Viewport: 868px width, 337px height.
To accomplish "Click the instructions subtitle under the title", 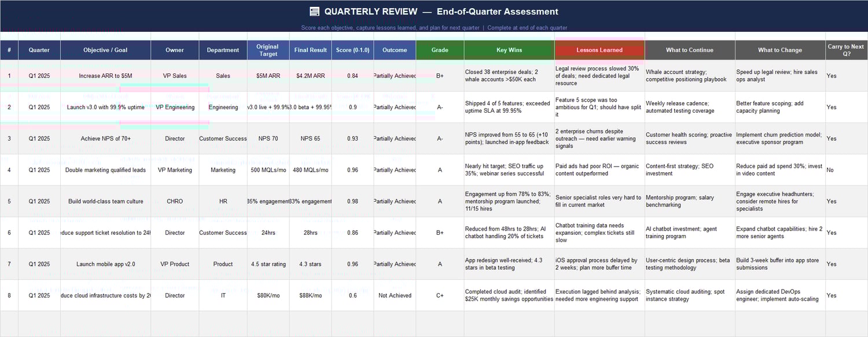I will pyautogui.click(x=434, y=27).
